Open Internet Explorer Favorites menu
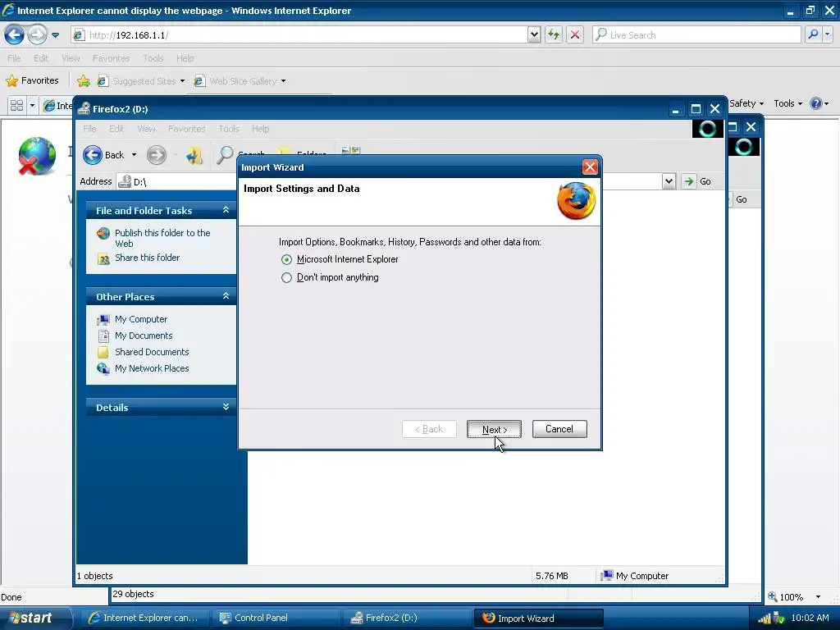Screen dimensions: 840x630 pos(111,58)
